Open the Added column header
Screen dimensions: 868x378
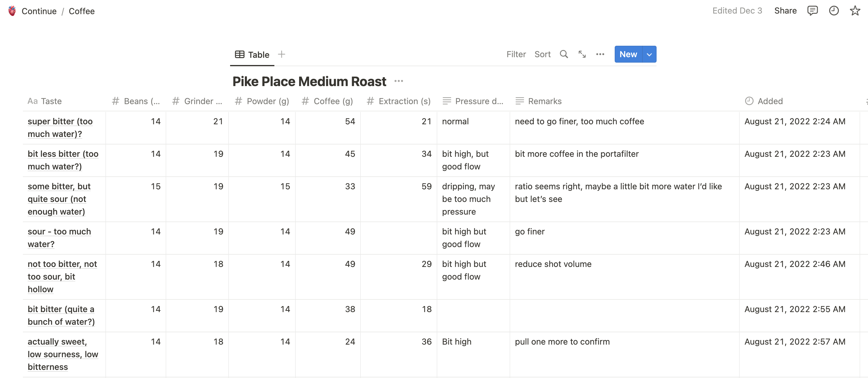click(x=799, y=101)
